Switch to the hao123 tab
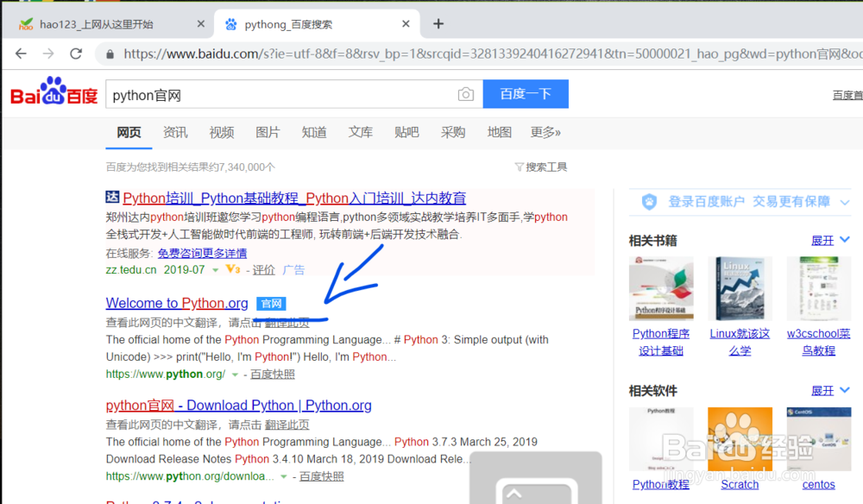The height and width of the screenshot is (504, 863). click(107, 24)
